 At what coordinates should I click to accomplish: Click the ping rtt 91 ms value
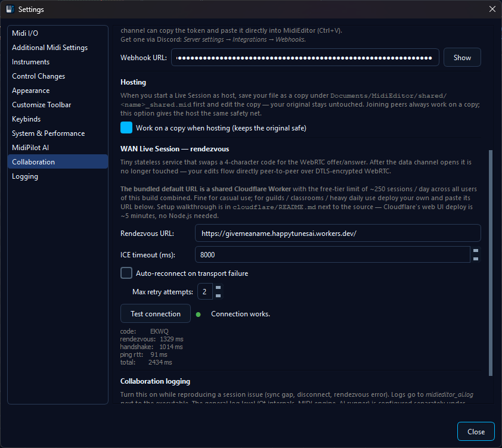[159, 354]
